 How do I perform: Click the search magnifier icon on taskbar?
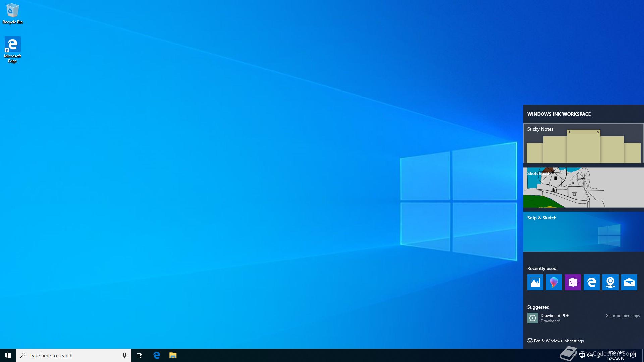pos(23,355)
